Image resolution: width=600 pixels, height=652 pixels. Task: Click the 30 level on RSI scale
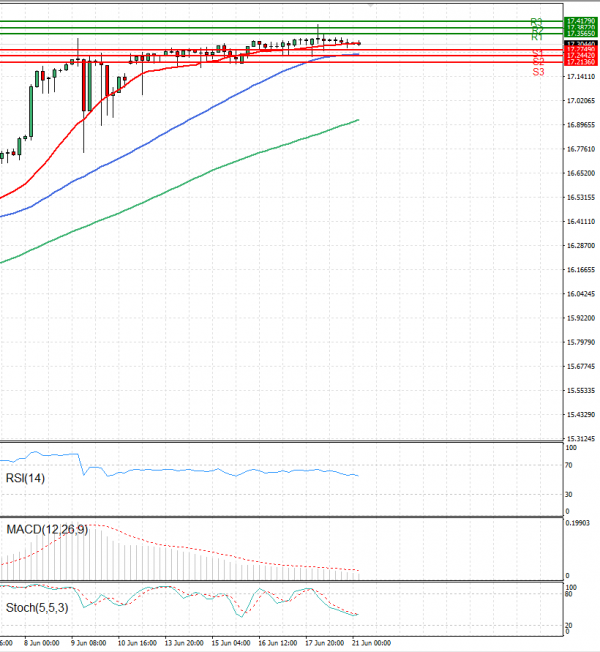click(x=569, y=494)
